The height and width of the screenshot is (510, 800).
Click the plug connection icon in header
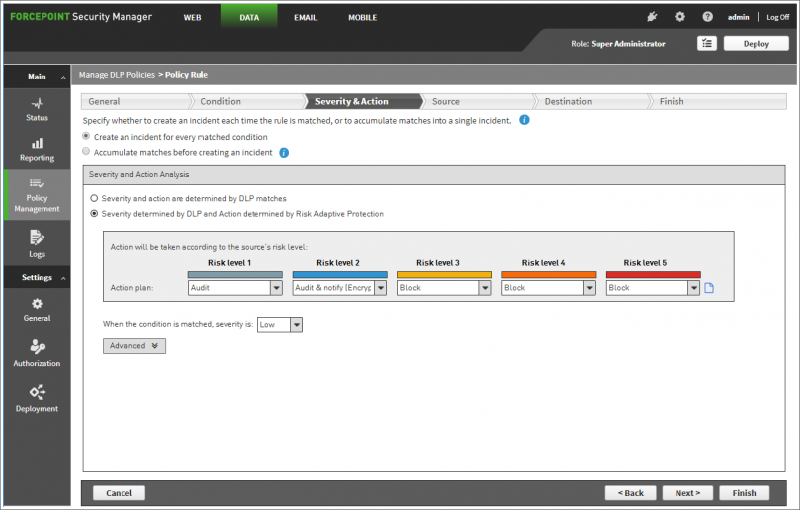tap(652, 17)
